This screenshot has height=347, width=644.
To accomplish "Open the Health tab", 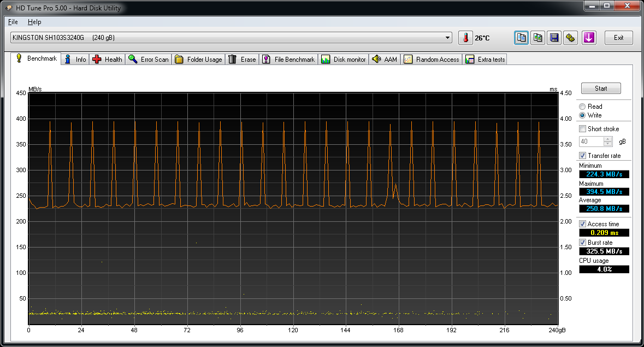I will point(107,60).
